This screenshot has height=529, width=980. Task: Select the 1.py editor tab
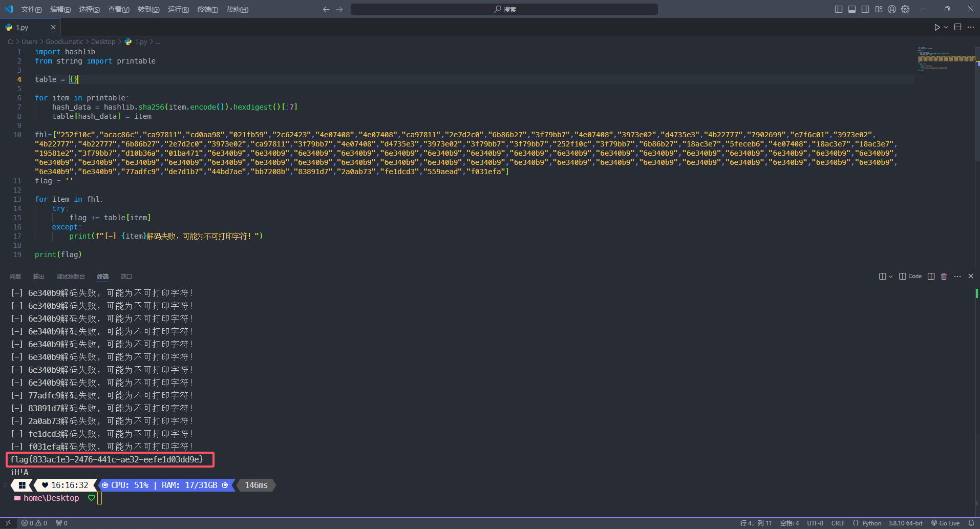[30, 27]
